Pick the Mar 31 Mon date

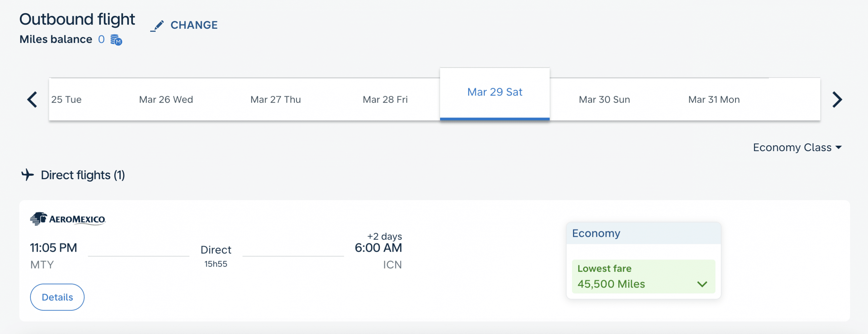(714, 100)
